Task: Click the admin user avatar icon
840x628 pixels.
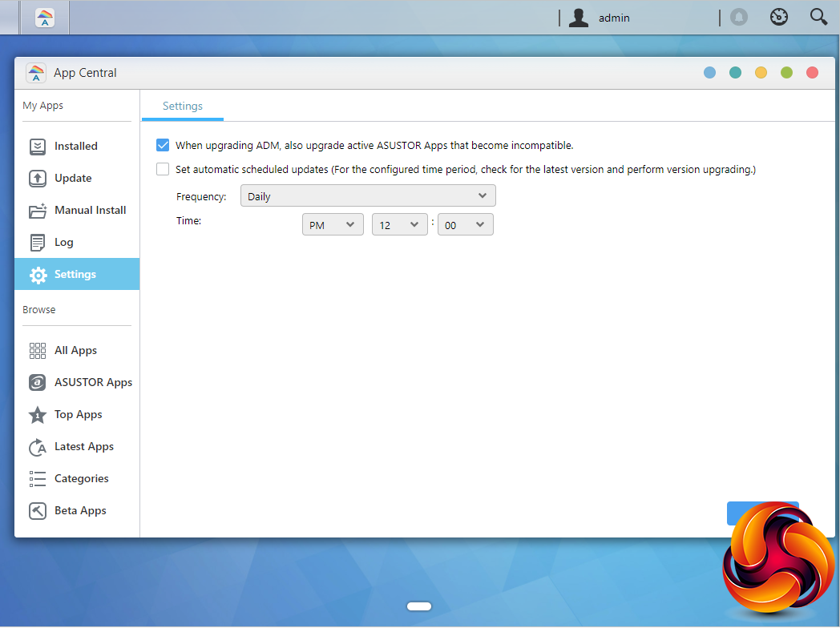Action: click(x=579, y=18)
